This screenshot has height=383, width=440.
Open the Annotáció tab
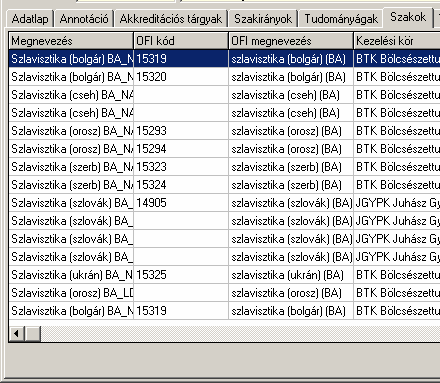(84, 19)
